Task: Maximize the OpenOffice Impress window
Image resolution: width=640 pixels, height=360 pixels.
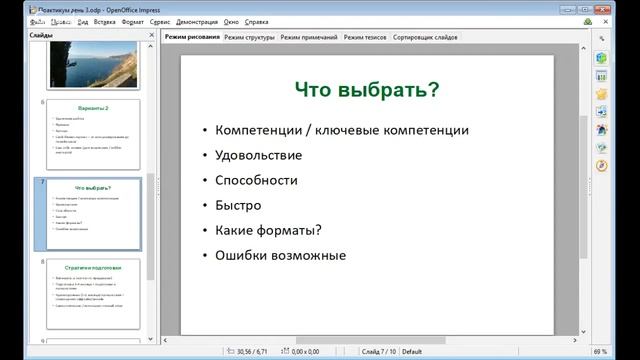Action: pyautogui.click(x=584, y=9)
